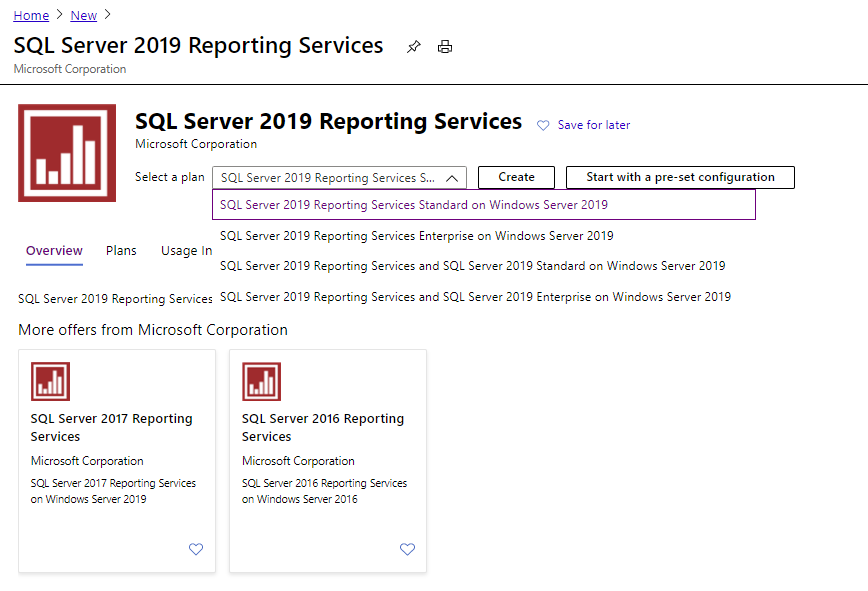868x591 pixels.
Task: Open the Usage Information tab
Action: 187,251
